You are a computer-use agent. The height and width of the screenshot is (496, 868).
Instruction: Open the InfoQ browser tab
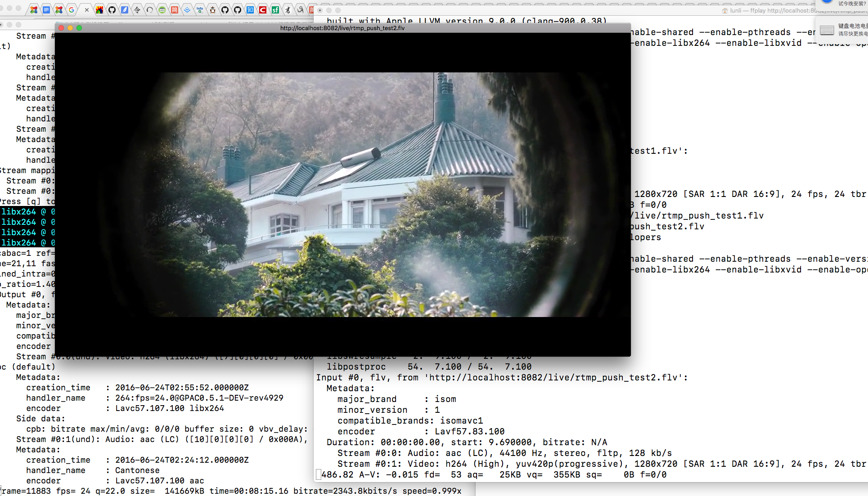point(200,9)
